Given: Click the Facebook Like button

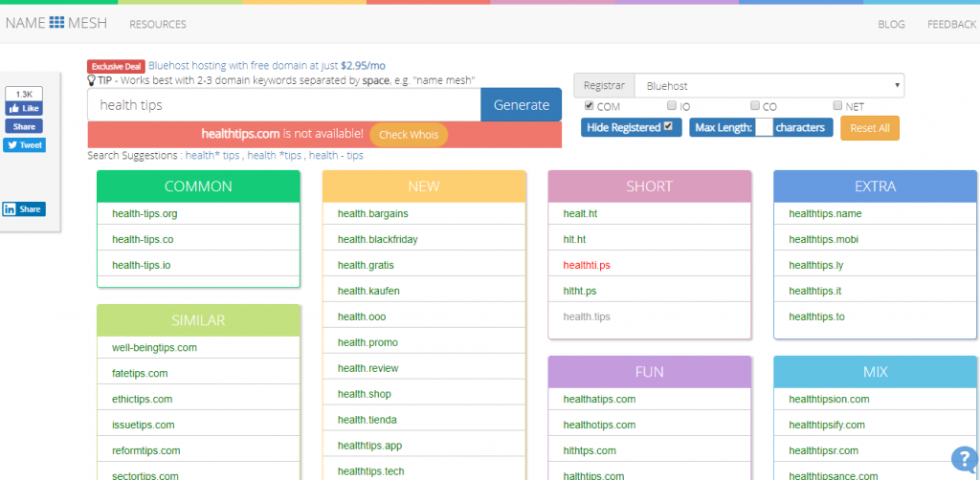Looking at the screenshot, I should point(24,109).
